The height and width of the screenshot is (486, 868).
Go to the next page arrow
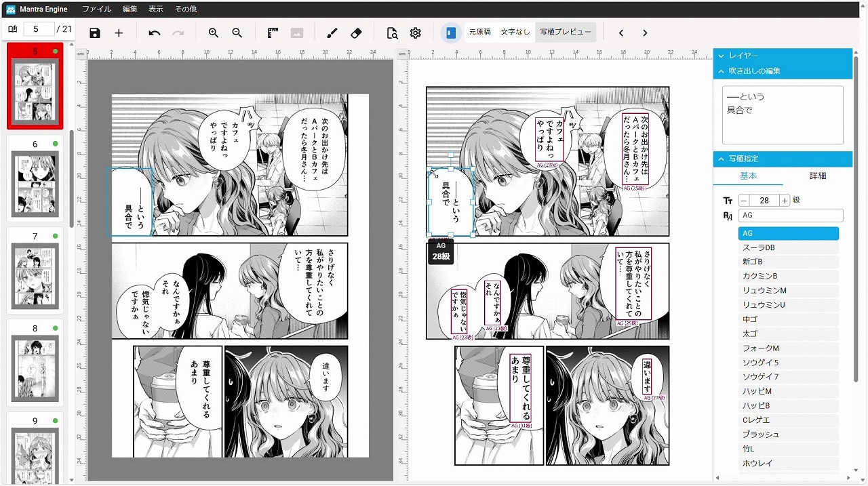click(x=645, y=33)
